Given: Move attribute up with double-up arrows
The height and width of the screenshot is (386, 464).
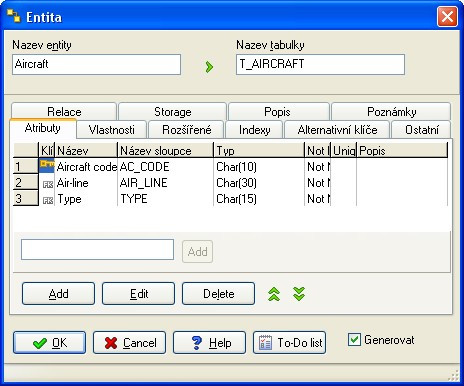Looking at the screenshot, I should pyautogui.click(x=274, y=294).
